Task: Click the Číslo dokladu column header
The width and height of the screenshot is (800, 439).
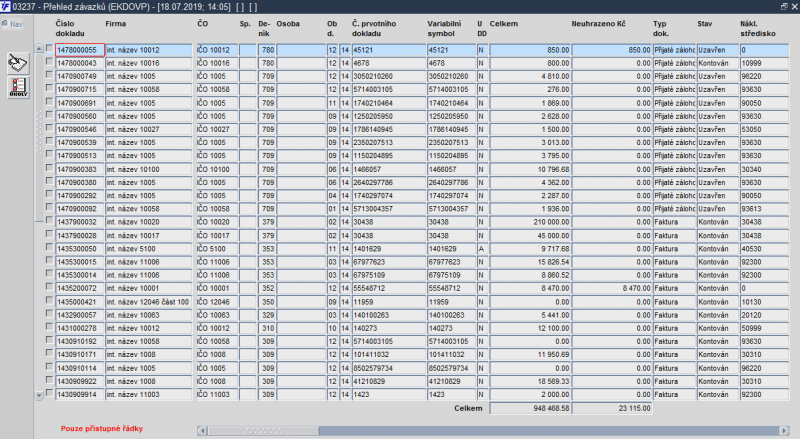Action: [x=70, y=29]
